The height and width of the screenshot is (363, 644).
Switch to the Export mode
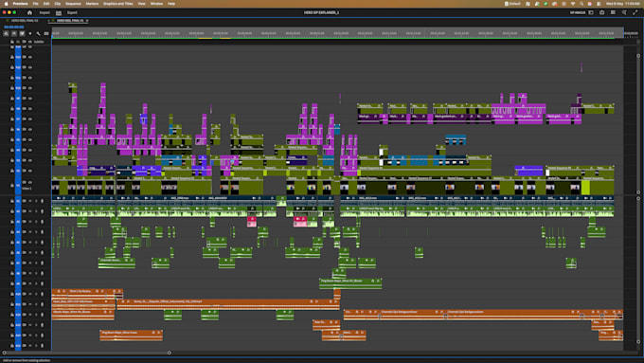point(72,12)
